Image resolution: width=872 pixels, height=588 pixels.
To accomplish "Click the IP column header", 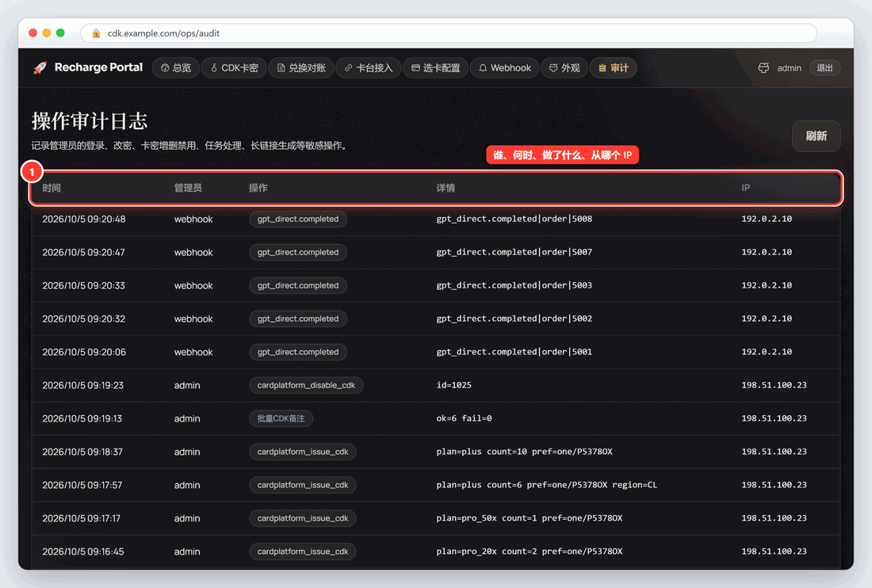I will point(746,188).
